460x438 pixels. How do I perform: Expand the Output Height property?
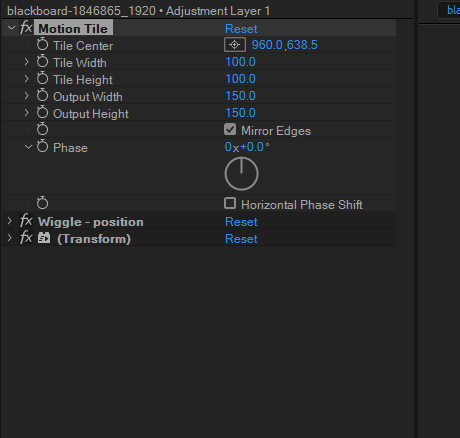pos(27,113)
